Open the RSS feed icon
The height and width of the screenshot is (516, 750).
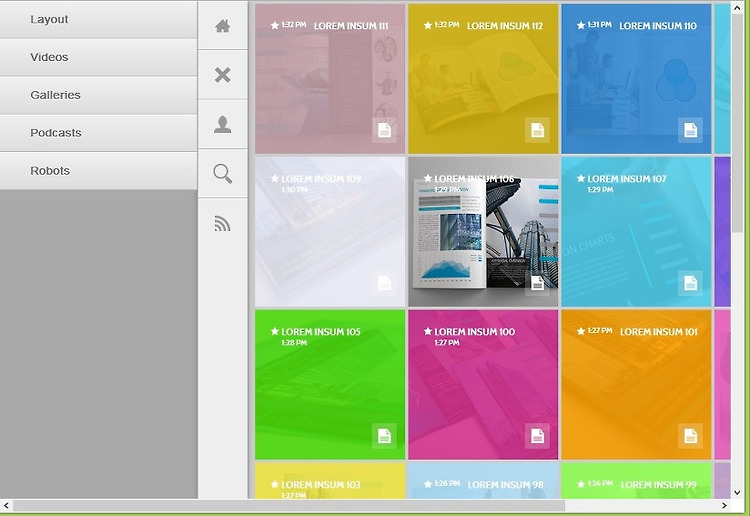pyautogui.click(x=222, y=223)
